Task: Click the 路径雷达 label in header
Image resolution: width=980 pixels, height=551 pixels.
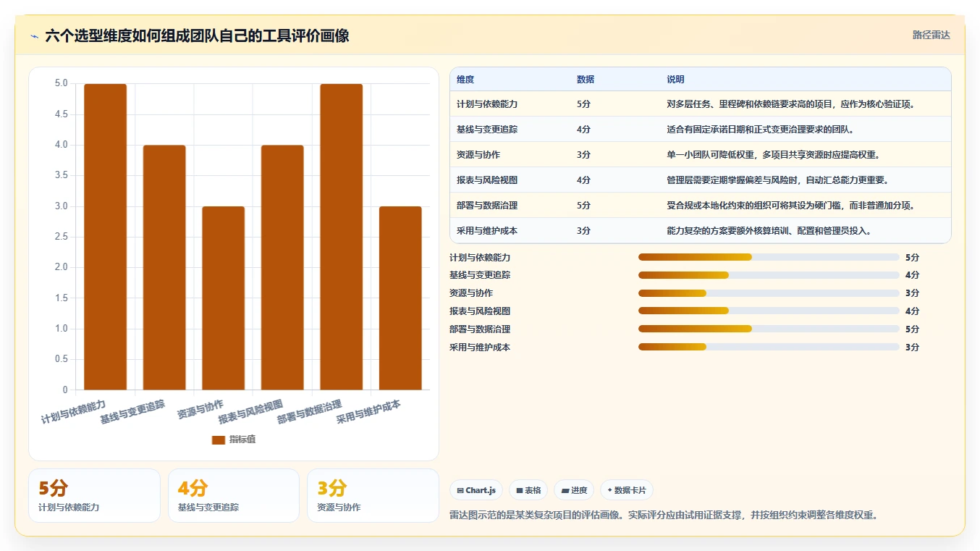Action: point(931,35)
